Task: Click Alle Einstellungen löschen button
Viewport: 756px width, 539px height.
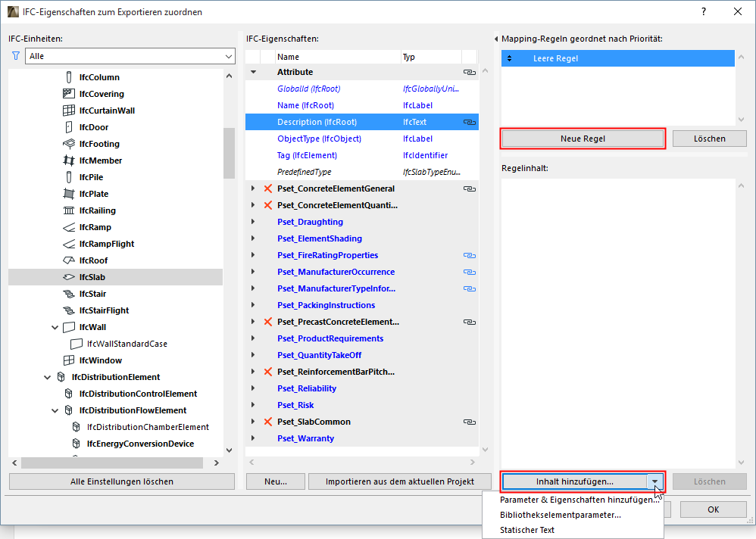Action: coord(122,481)
